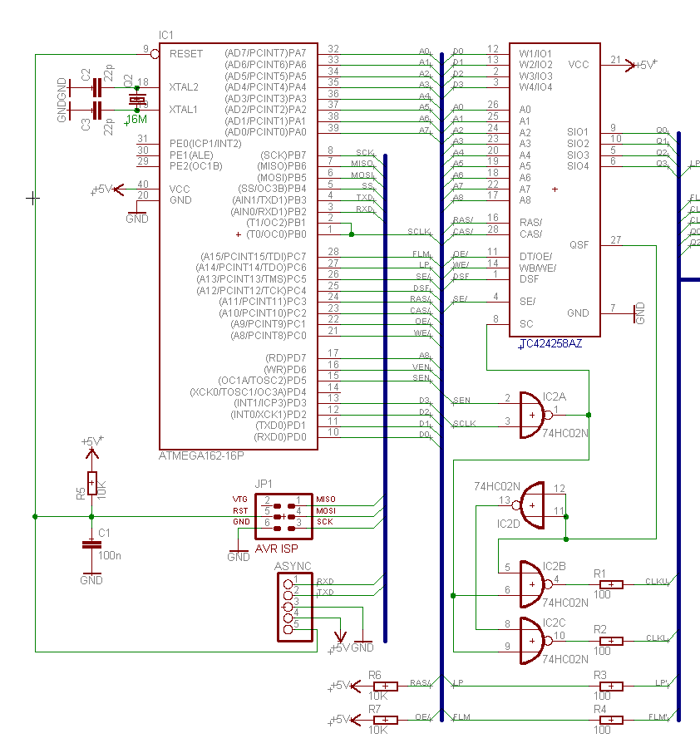Click the (T0/OC0)PB0 pin label
The width and height of the screenshot is (700, 753).
276,234
